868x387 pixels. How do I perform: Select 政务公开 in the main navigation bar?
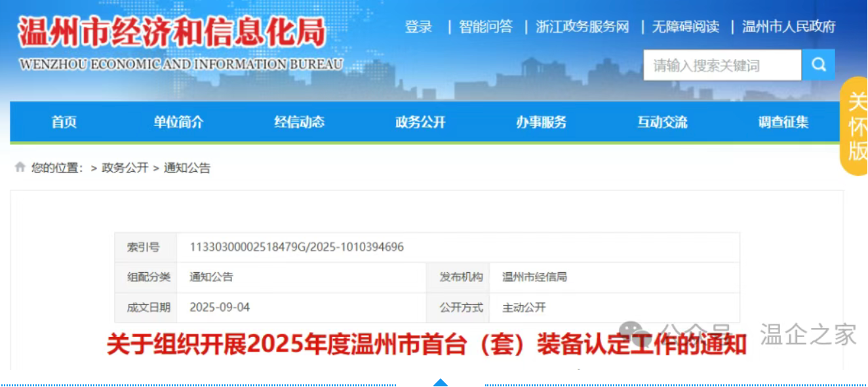[x=420, y=122]
